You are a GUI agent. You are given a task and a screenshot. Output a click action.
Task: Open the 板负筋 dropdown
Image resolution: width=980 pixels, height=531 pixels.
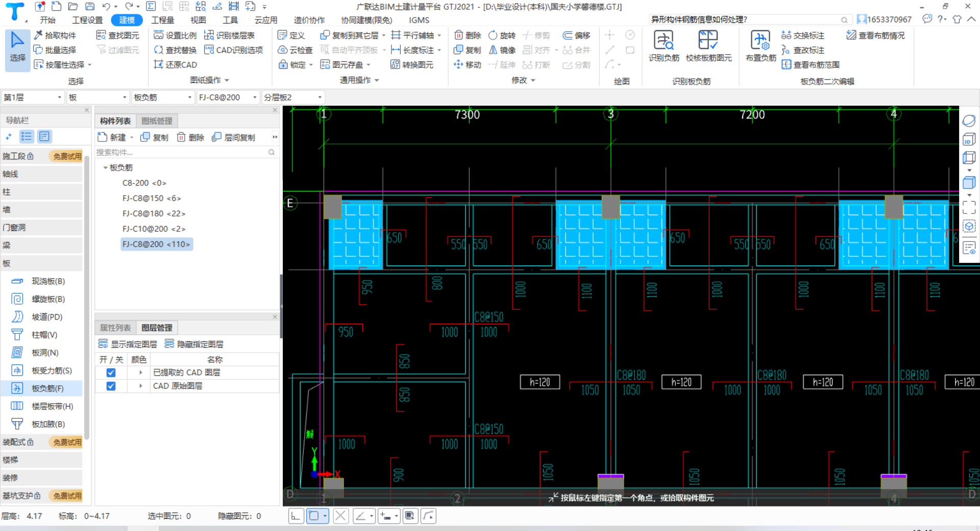point(163,97)
